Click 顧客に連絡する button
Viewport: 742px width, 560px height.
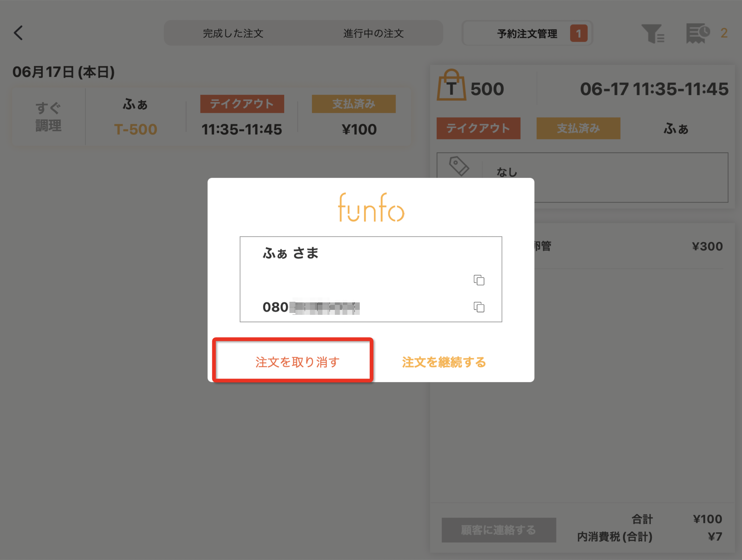pyautogui.click(x=499, y=530)
